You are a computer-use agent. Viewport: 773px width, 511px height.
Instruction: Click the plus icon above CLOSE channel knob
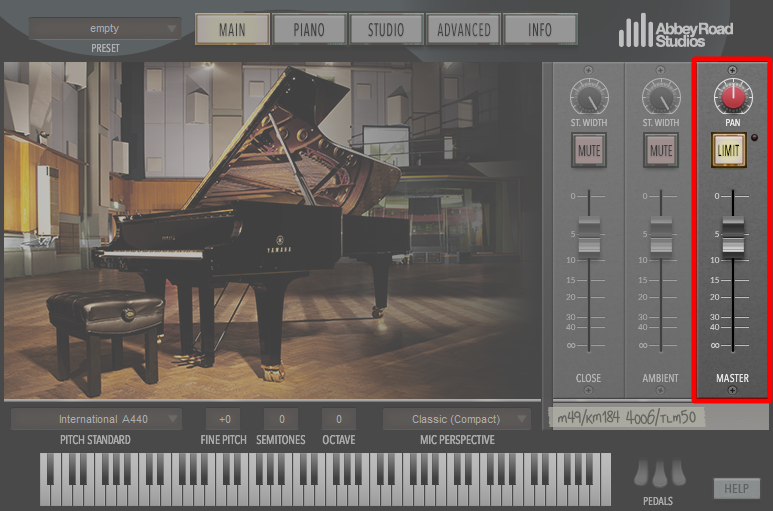pos(588,70)
